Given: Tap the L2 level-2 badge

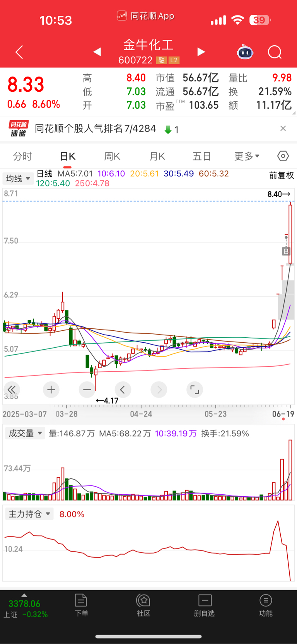Looking at the screenshot, I should pos(174,60).
